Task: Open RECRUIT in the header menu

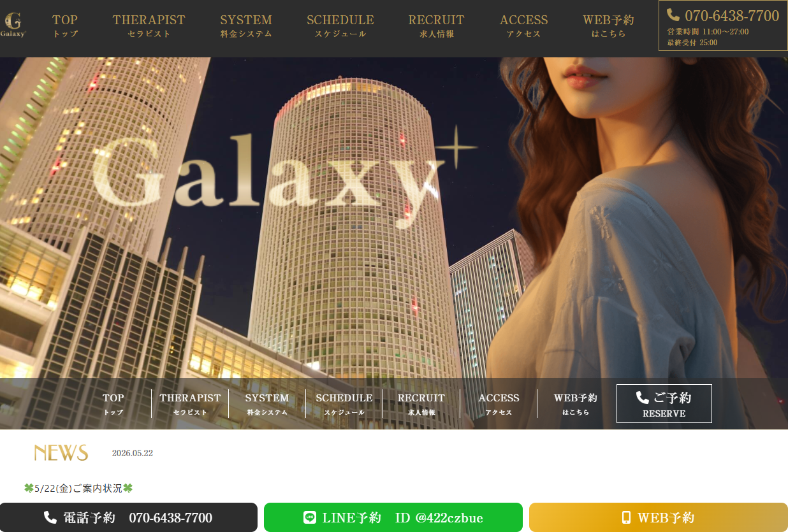Action: coord(437,26)
